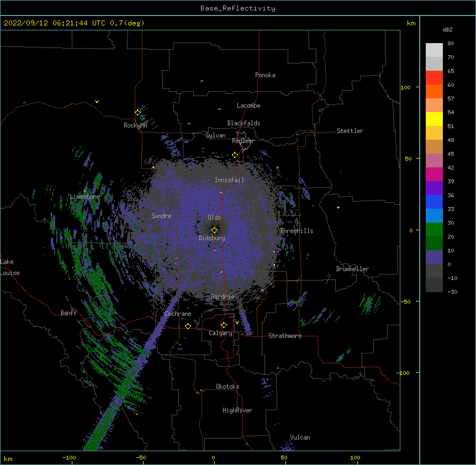Click the Calgary label
The image size is (476, 465).
[x=220, y=333]
